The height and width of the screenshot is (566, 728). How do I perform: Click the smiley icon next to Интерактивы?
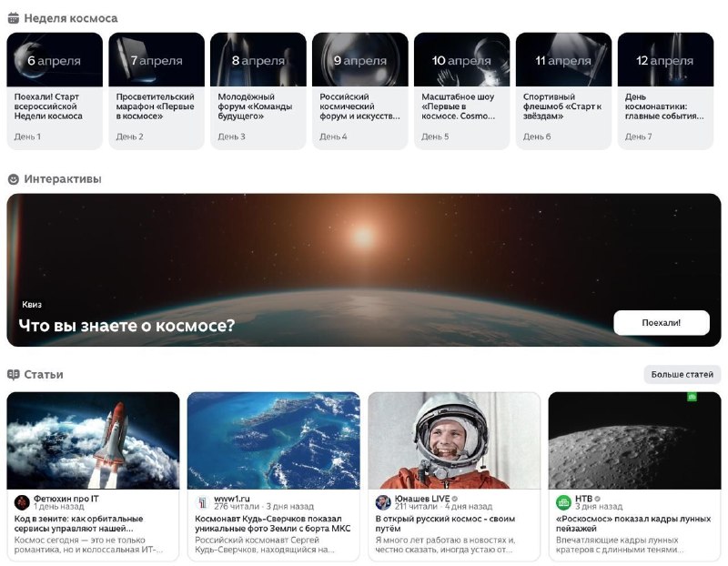[x=14, y=179]
